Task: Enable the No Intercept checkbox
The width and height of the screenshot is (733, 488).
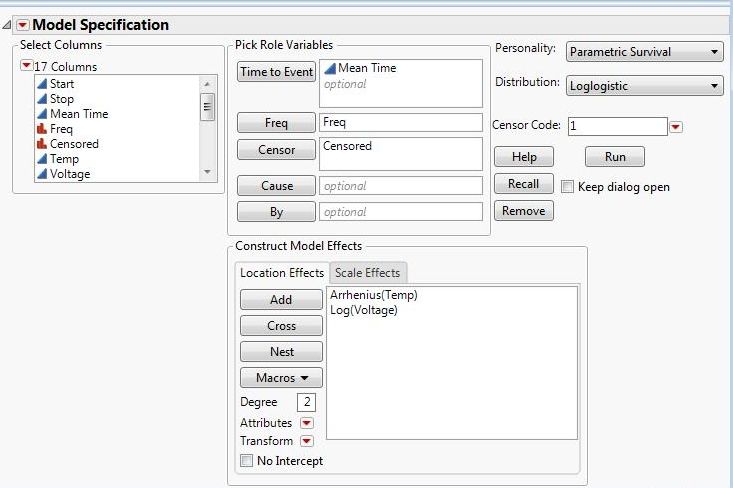Action: (x=246, y=460)
